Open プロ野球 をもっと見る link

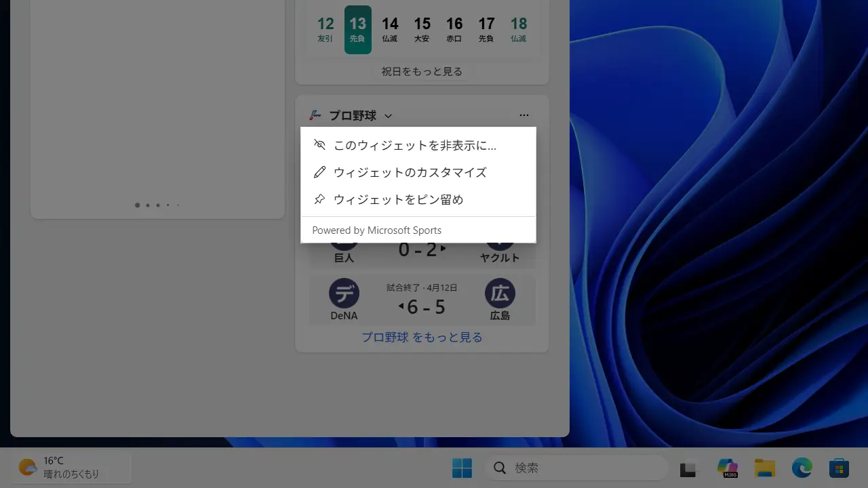[x=422, y=337]
